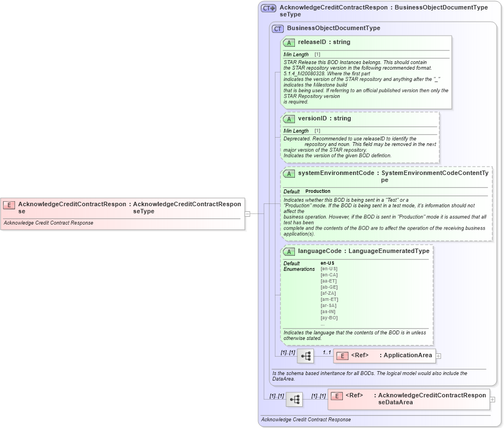Expand the ApplicationArea reference plus button

tap(439, 356)
